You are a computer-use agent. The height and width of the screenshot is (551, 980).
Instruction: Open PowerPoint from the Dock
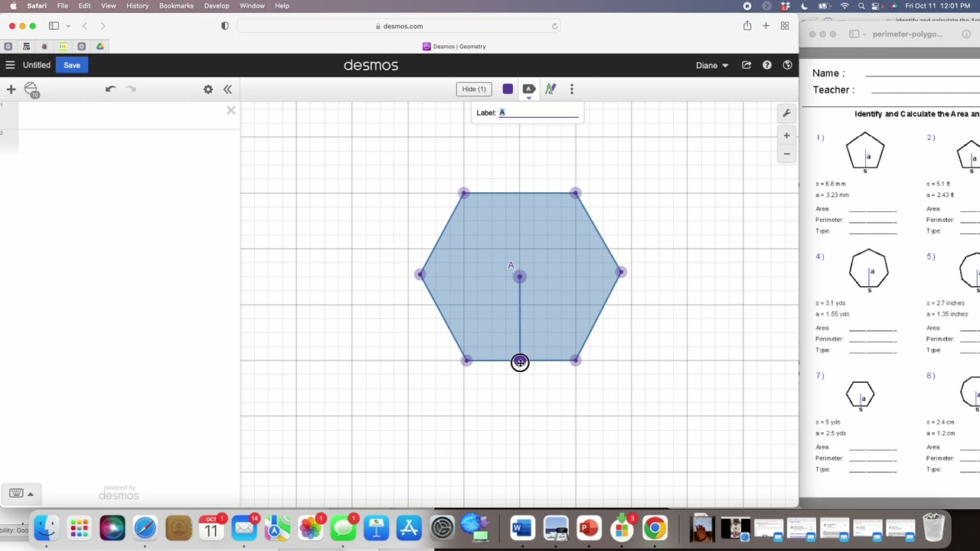tap(588, 528)
